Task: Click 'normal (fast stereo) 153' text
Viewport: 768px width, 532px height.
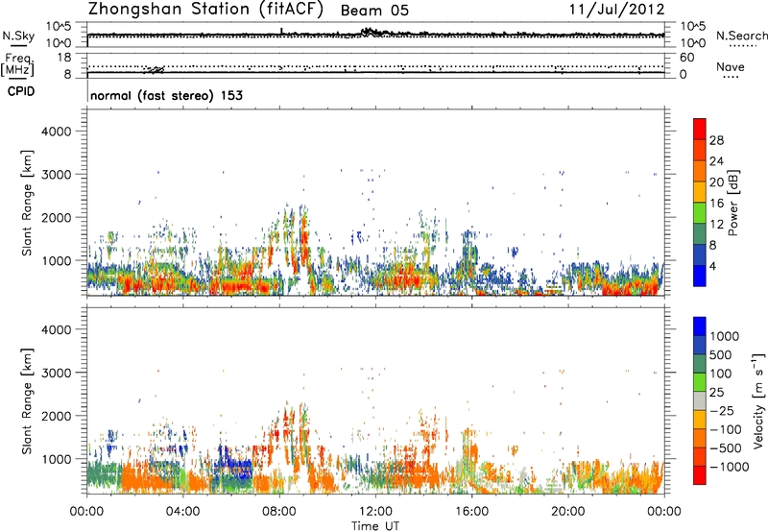Action: 166,95
